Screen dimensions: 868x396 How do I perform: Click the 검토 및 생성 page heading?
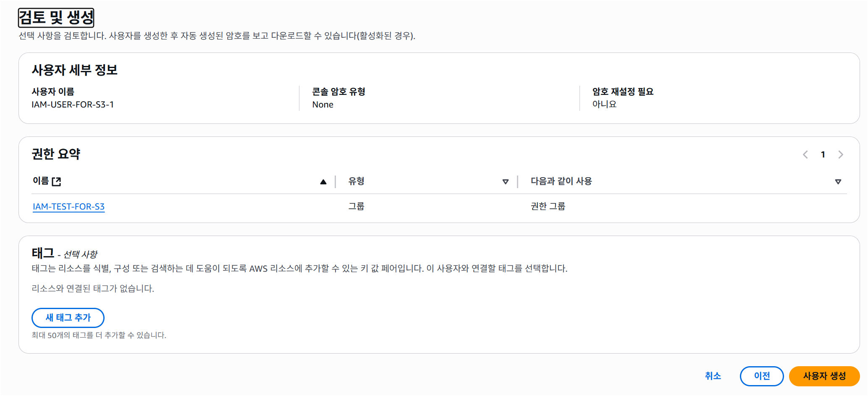[56, 18]
